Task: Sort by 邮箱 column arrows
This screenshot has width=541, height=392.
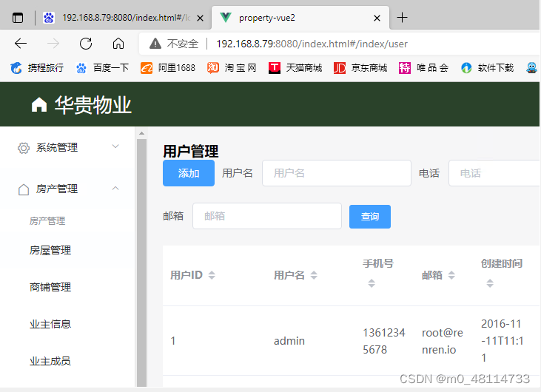Action: (451, 275)
